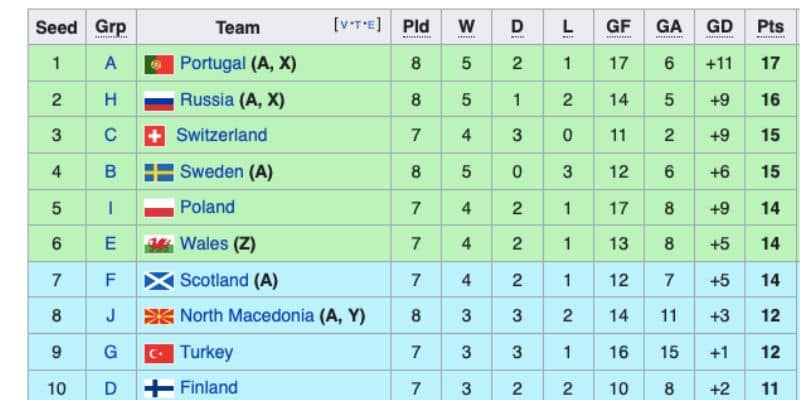Viewport: 800px width, 400px height.
Task: Click the Poland flag icon
Action: point(159,208)
